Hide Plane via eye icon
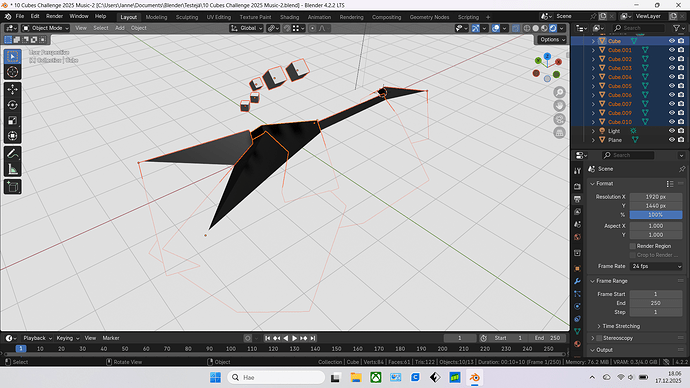This screenshot has height=388, width=690. 672,139
